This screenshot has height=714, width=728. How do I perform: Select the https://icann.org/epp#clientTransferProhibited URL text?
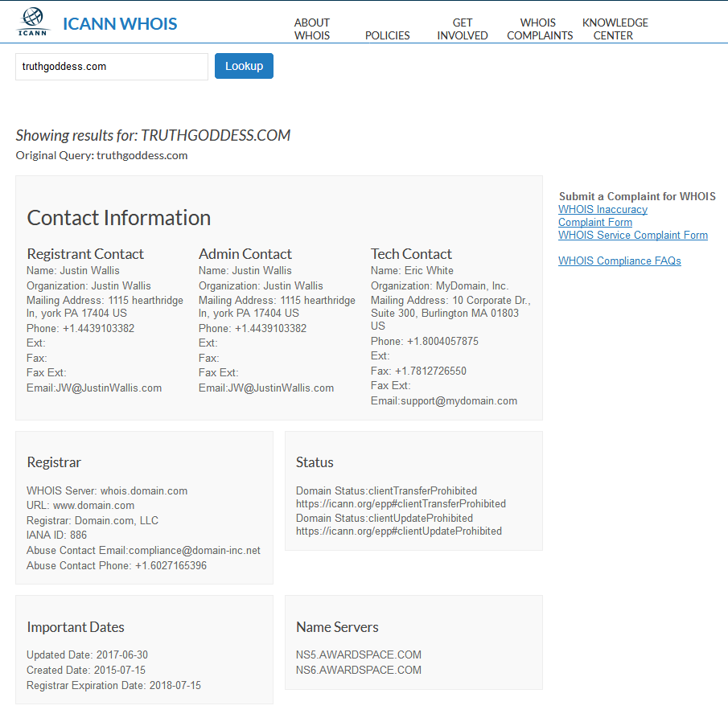(401, 504)
